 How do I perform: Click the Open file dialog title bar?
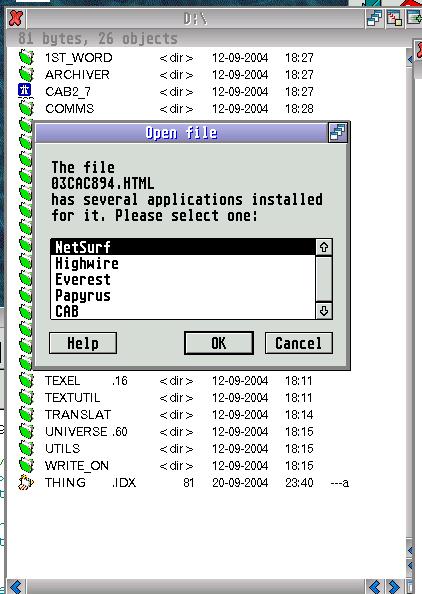tap(181, 133)
